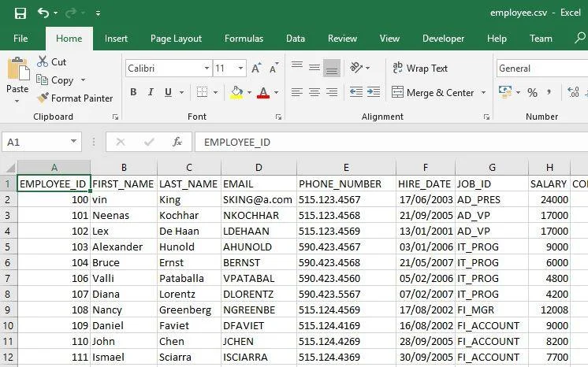Viewport: 588px width, 367px height.
Task: Click formula bar containing EMPLOYEE_ID
Action: point(391,142)
